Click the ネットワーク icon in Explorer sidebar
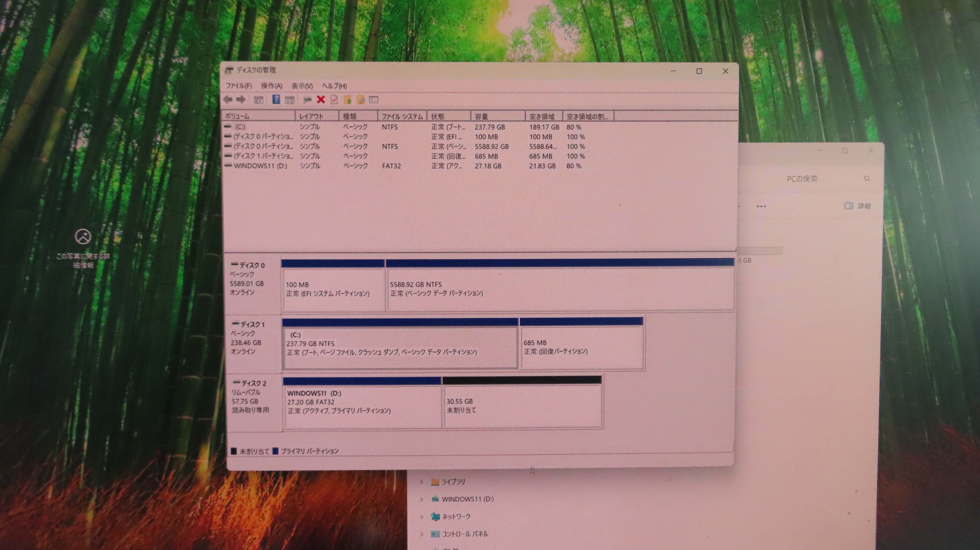980x550 pixels. [x=435, y=517]
